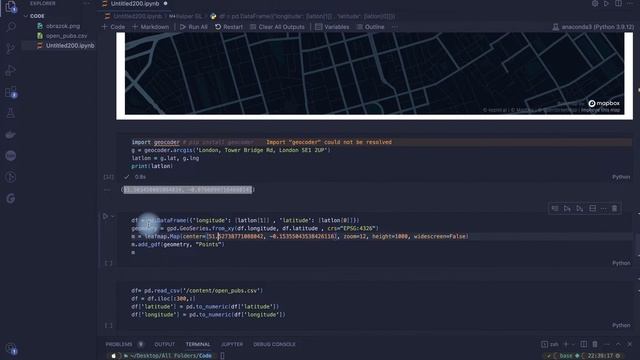
Task: Create a new terminal with plus icon
Action: tap(566, 344)
